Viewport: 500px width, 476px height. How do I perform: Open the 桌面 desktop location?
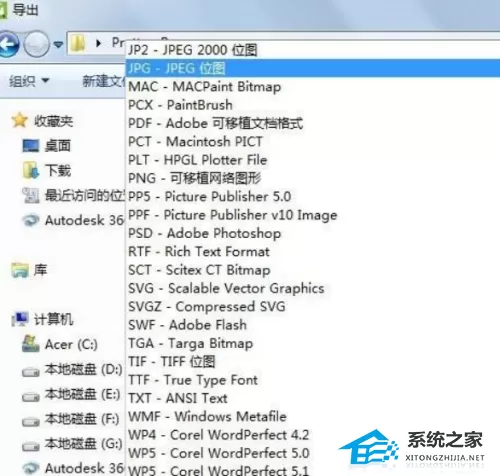click(x=46, y=146)
